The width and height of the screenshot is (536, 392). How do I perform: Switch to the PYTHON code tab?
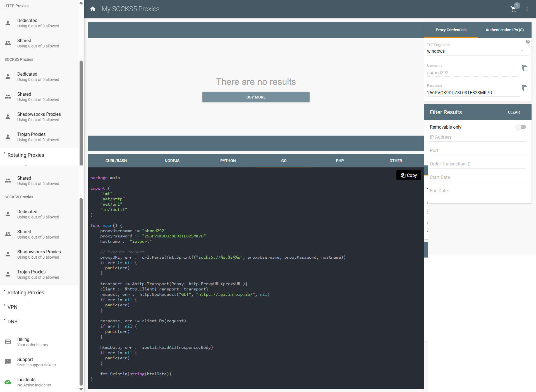pos(228,161)
